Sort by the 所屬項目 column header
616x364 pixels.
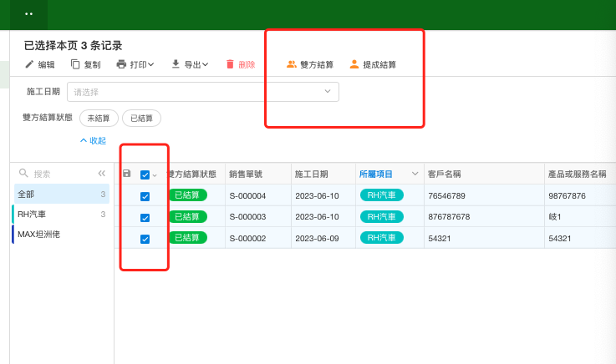coord(376,174)
